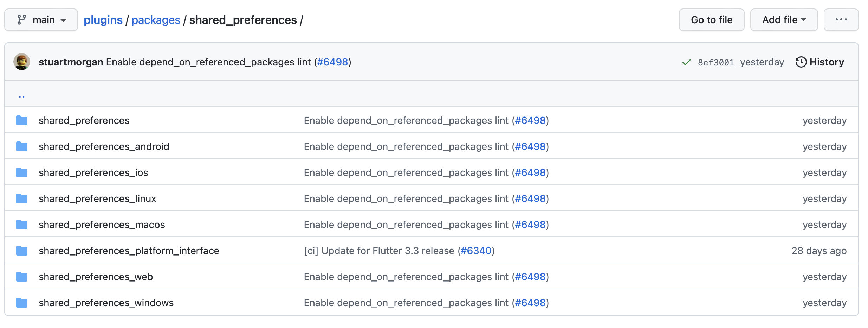Open the shared_preferences_windows folder
The width and height of the screenshot is (868, 328).
pos(106,303)
